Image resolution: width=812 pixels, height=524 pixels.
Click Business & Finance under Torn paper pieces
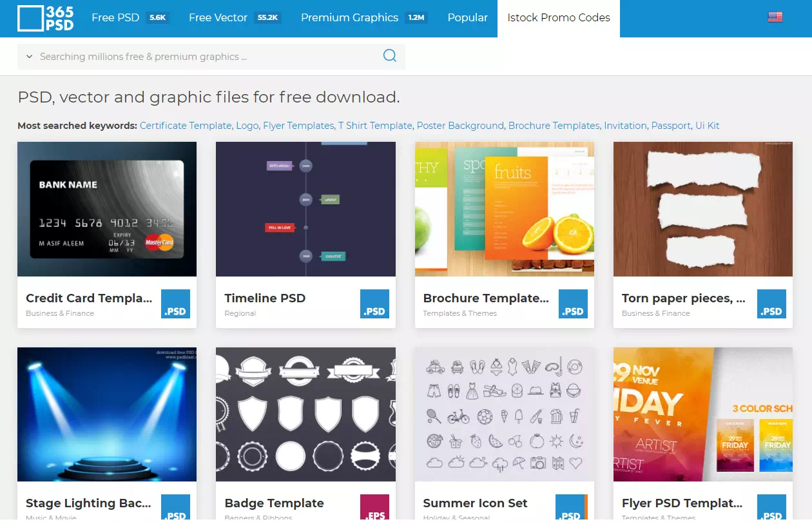tap(656, 313)
